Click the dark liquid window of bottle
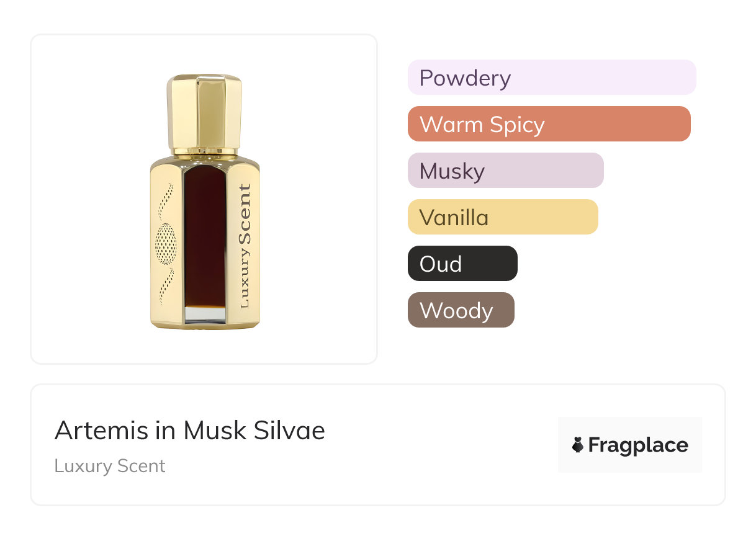This screenshot has height=536, width=756. (205, 236)
